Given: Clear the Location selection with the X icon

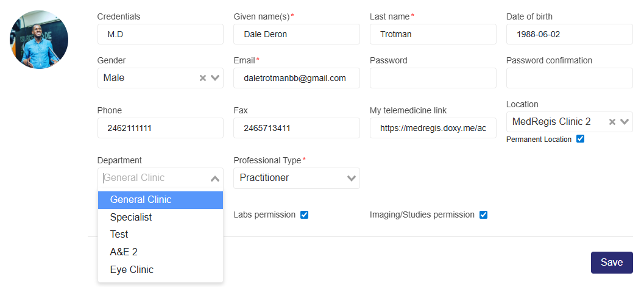Looking at the screenshot, I should click(x=612, y=122).
